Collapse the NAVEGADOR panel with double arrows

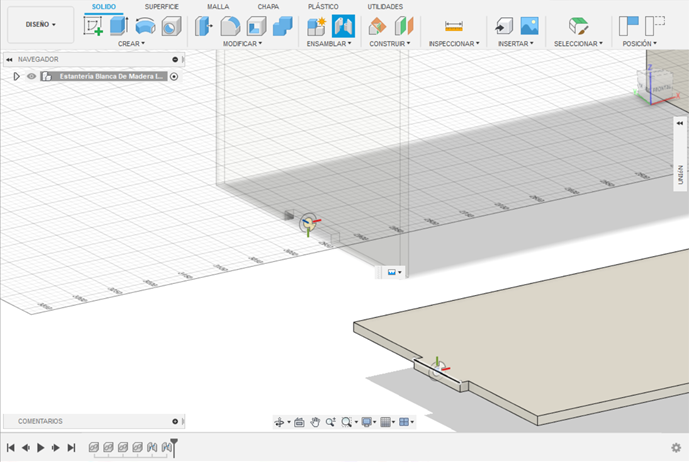[x=9, y=59]
